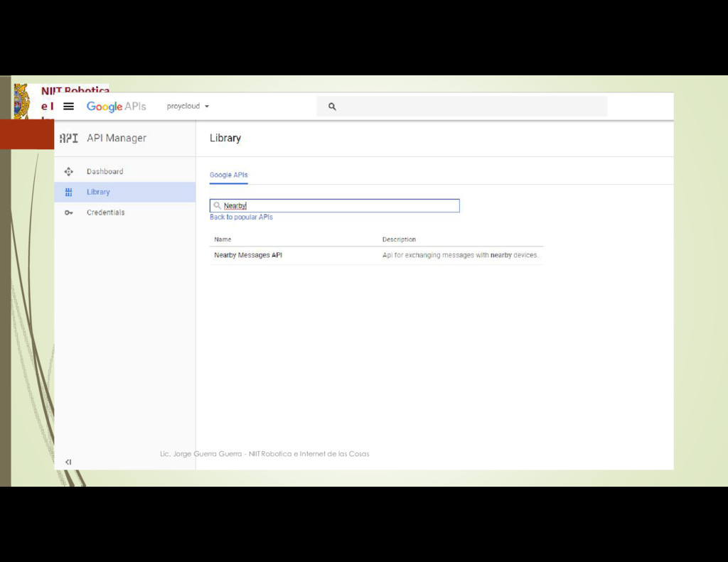Screen dimensions: 728x562
Task: Click the top search magnifier icon
Action: pyautogui.click(x=332, y=107)
